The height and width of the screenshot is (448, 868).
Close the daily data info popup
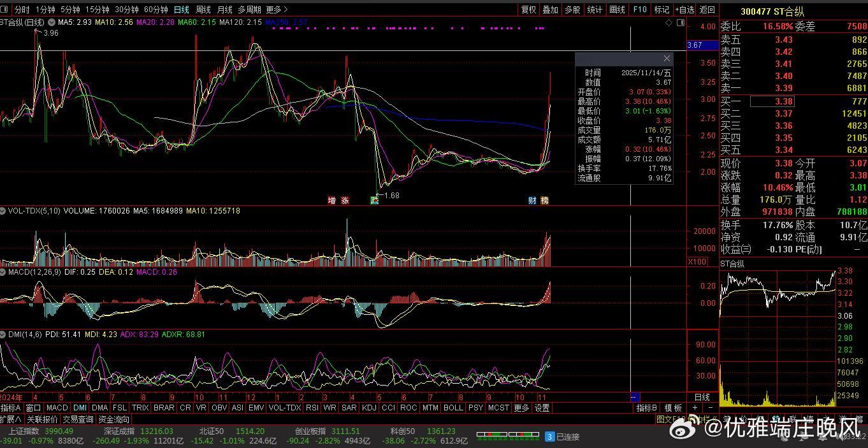(667, 59)
